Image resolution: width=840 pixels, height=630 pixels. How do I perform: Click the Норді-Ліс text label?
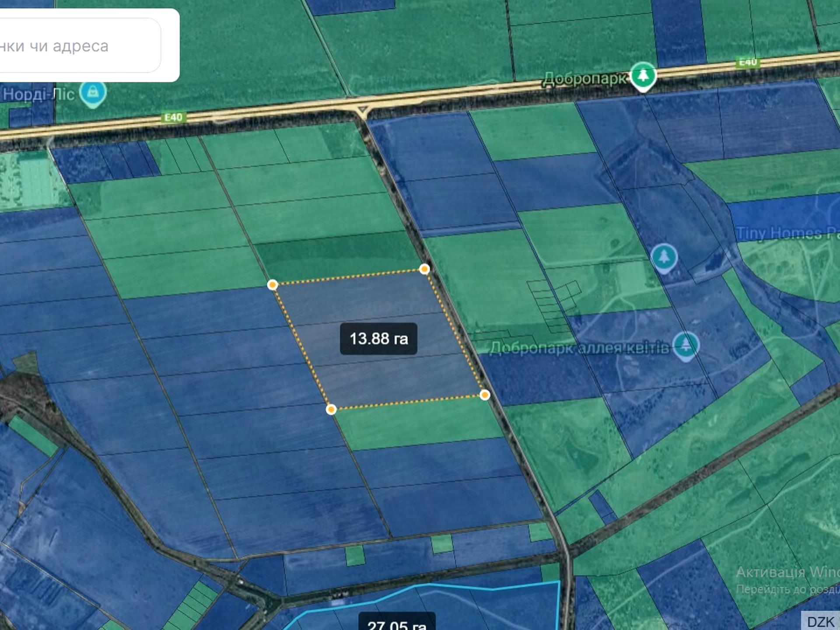click(38, 94)
